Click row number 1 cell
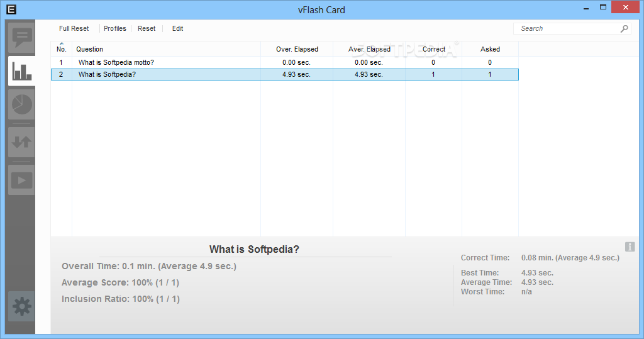This screenshot has width=644, height=339. tap(61, 62)
